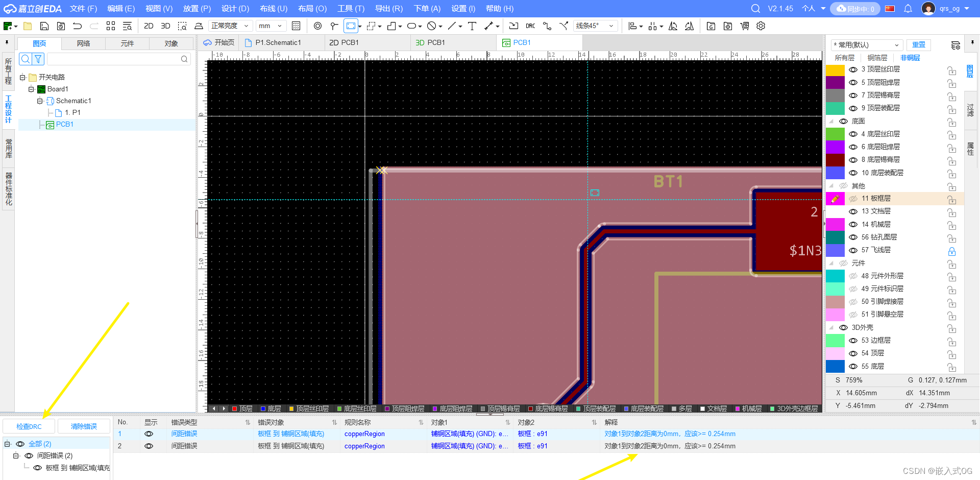This screenshot has width=980, height=480.
Task: Open the 个人 account type dropdown
Action: (x=814, y=9)
